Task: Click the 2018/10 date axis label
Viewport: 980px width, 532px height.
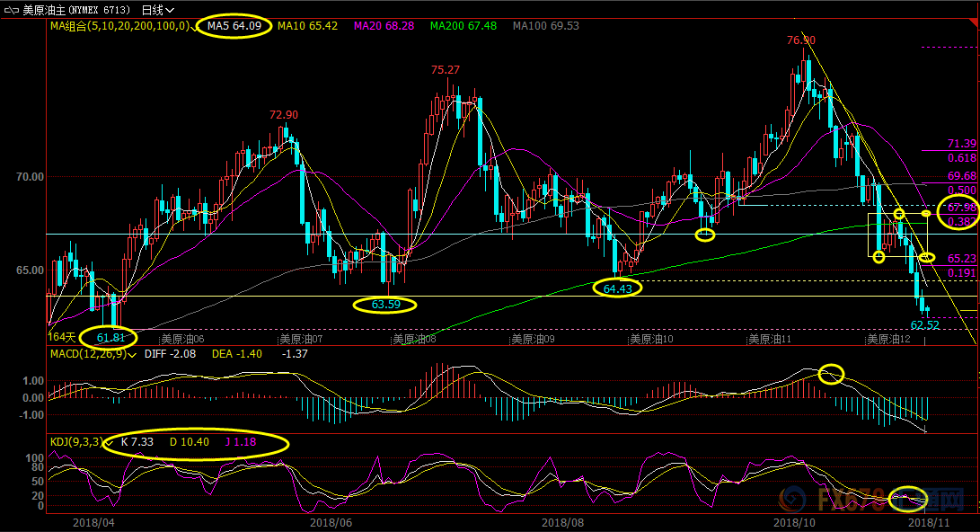Action: (x=794, y=523)
